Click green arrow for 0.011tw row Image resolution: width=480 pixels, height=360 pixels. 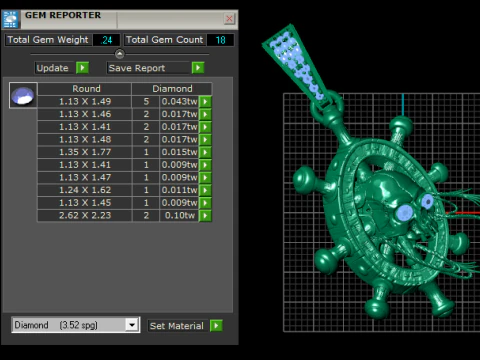coord(205,190)
